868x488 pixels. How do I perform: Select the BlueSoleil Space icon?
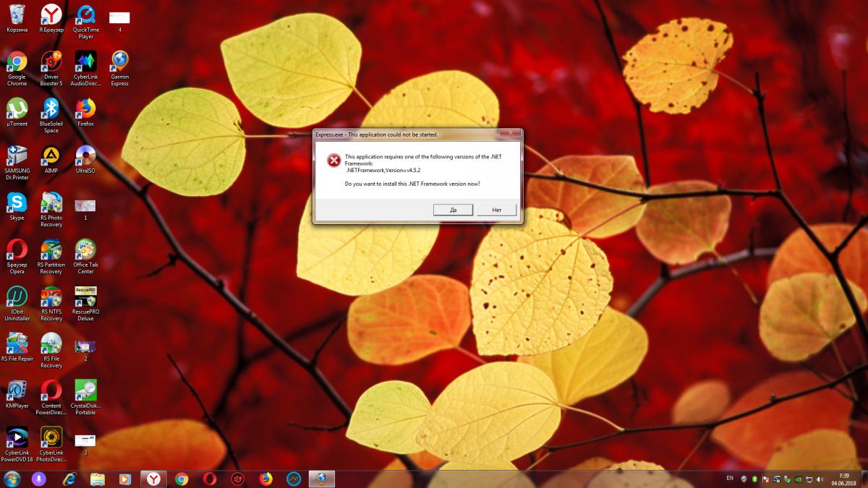pos(51,108)
